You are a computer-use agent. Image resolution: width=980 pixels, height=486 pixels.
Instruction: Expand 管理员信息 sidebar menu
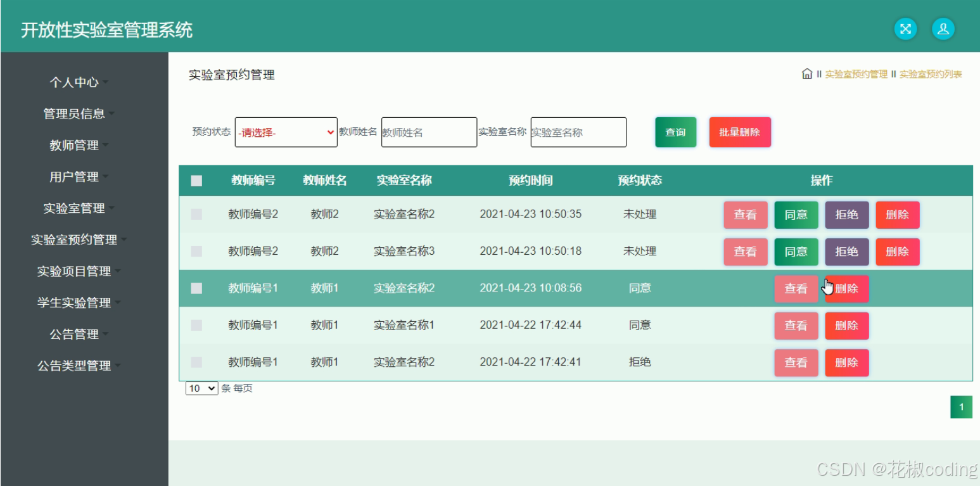pos(79,114)
